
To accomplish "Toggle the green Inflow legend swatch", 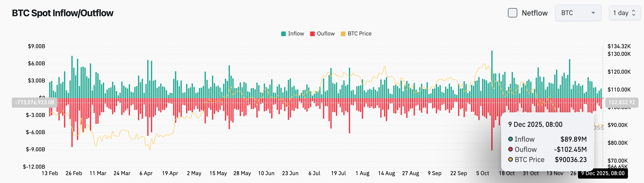I will tap(284, 33).
